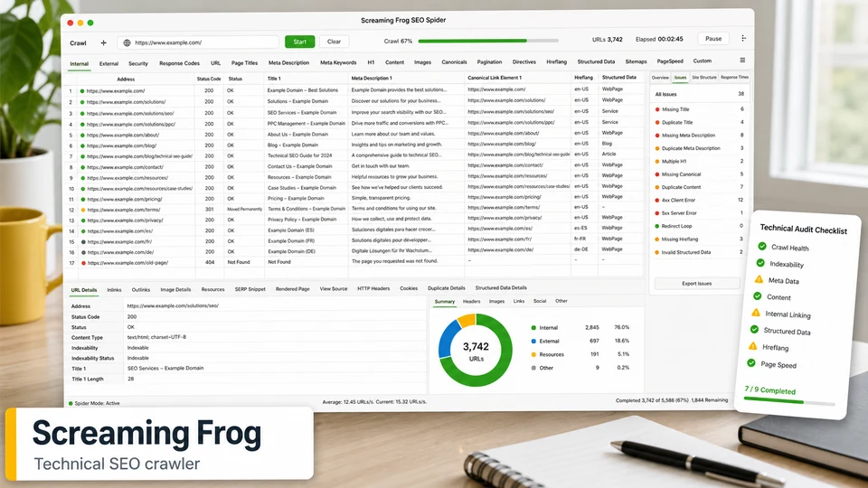Click the plus icon next to Crawl

click(103, 42)
